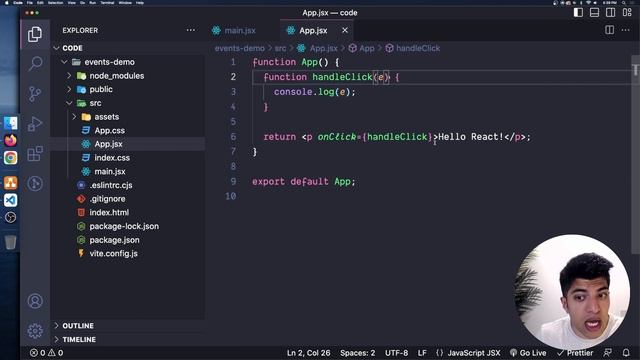Open the Search view in activity bar
The width and height of the screenshot is (640, 360).
35,64
